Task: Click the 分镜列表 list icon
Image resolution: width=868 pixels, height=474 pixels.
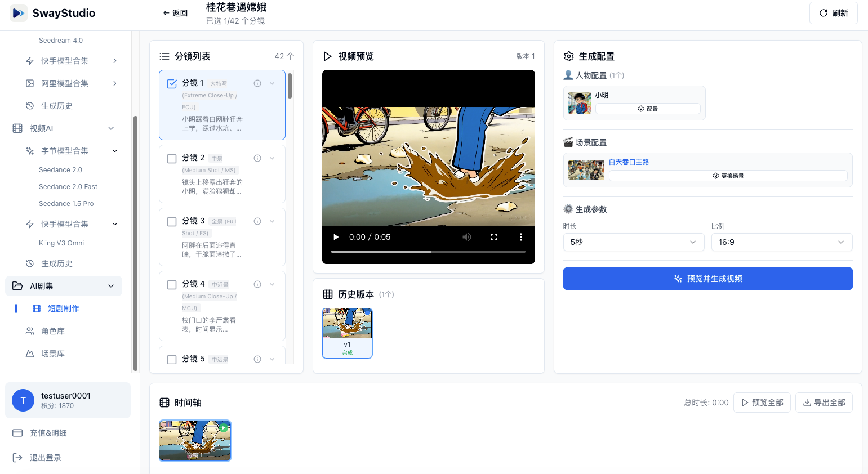Action: point(164,56)
